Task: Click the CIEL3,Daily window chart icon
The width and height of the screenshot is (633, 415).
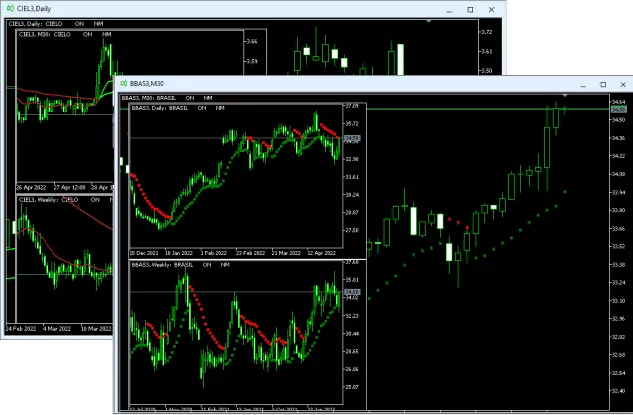Action: point(10,9)
